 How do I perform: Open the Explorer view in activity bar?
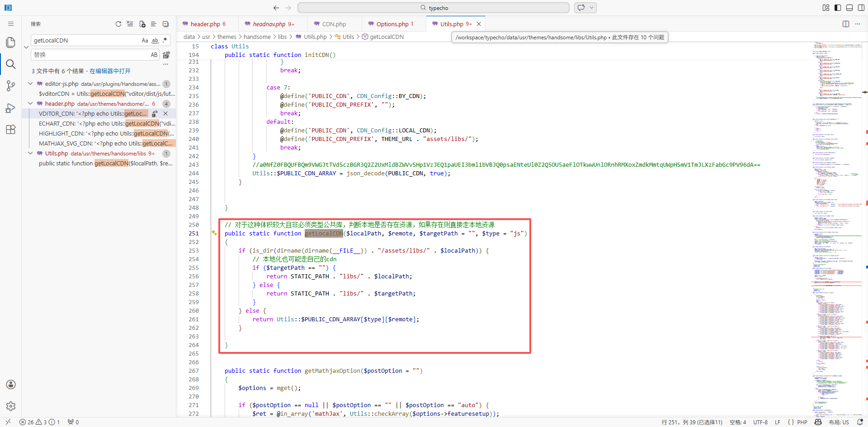pos(11,42)
